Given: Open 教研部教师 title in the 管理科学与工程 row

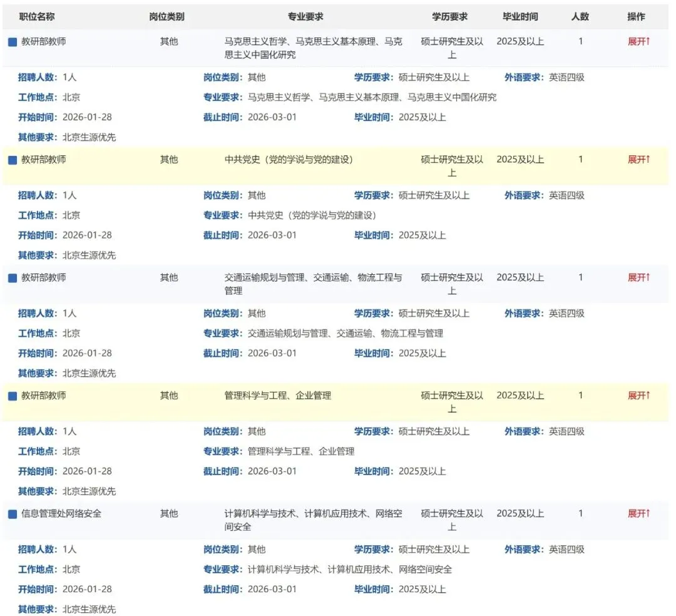Looking at the screenshot, I should [44, 395].
